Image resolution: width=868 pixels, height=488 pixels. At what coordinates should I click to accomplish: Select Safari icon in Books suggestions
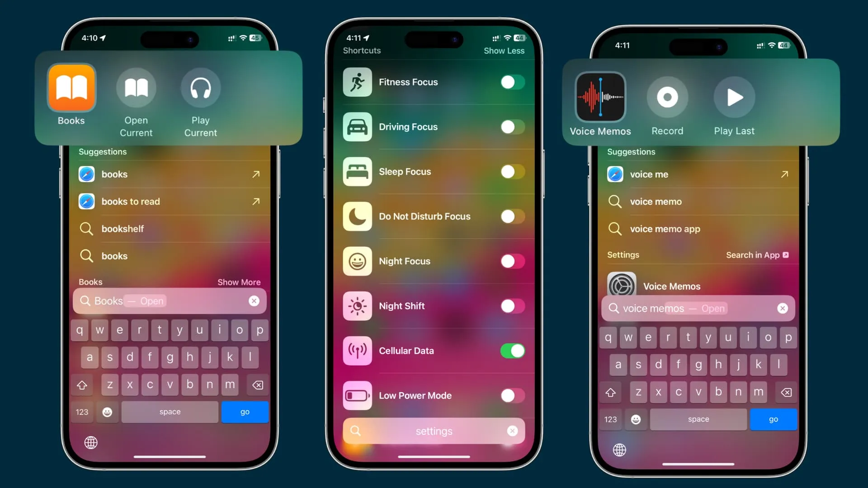pos(86,174)
